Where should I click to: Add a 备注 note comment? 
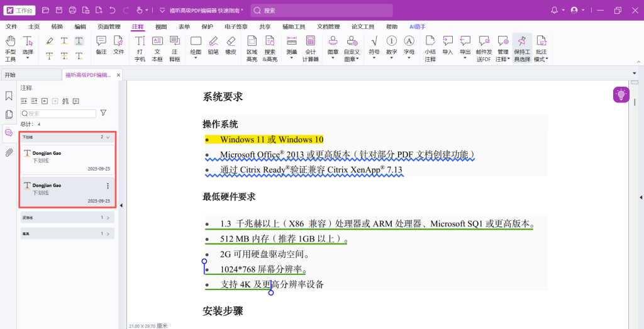101,45
